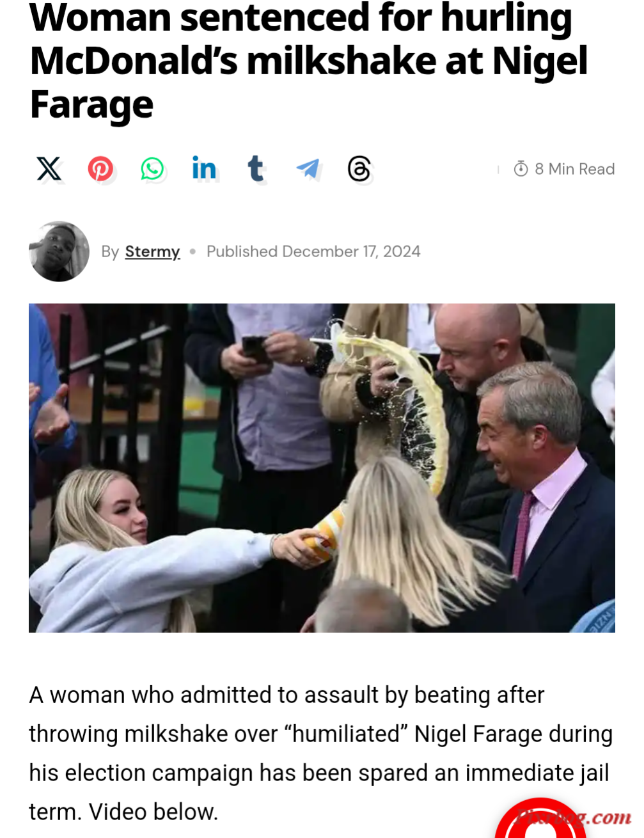Click the article's opening paragraph
The width and height of the screenshot is (644, 838).
320,754
